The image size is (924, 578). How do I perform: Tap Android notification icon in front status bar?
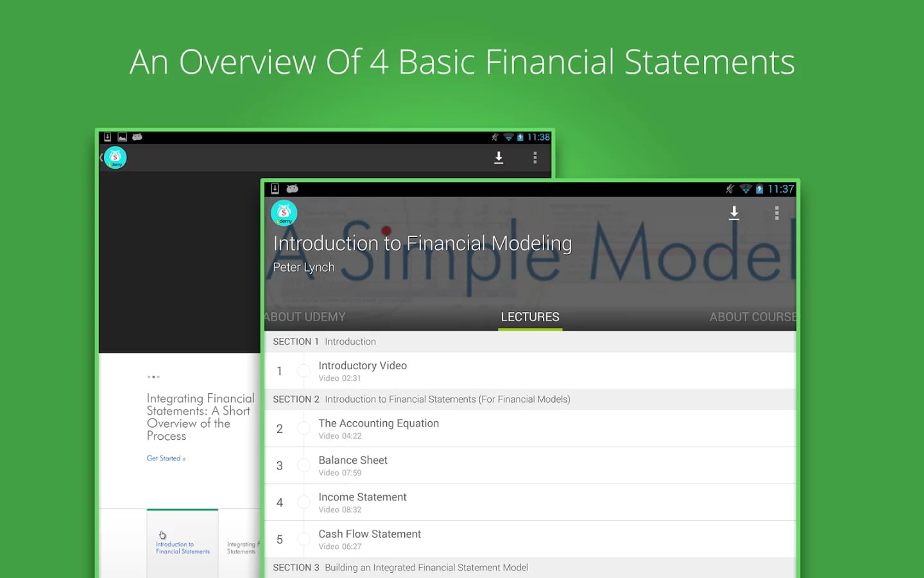tap(293, 189)
